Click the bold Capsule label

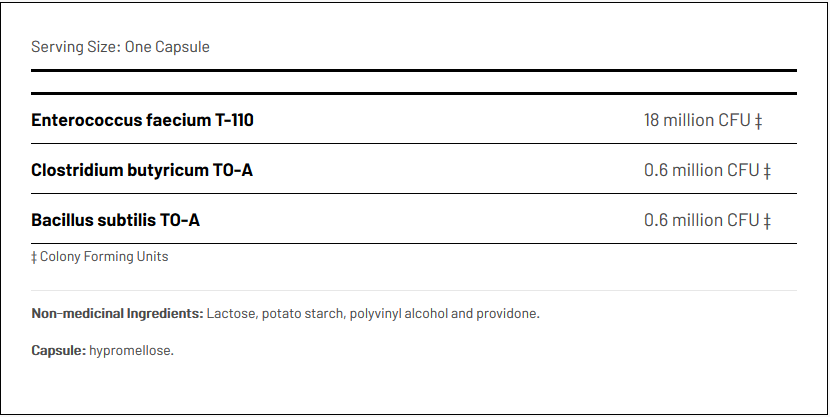pyautogui.click(x=58, y=351)
